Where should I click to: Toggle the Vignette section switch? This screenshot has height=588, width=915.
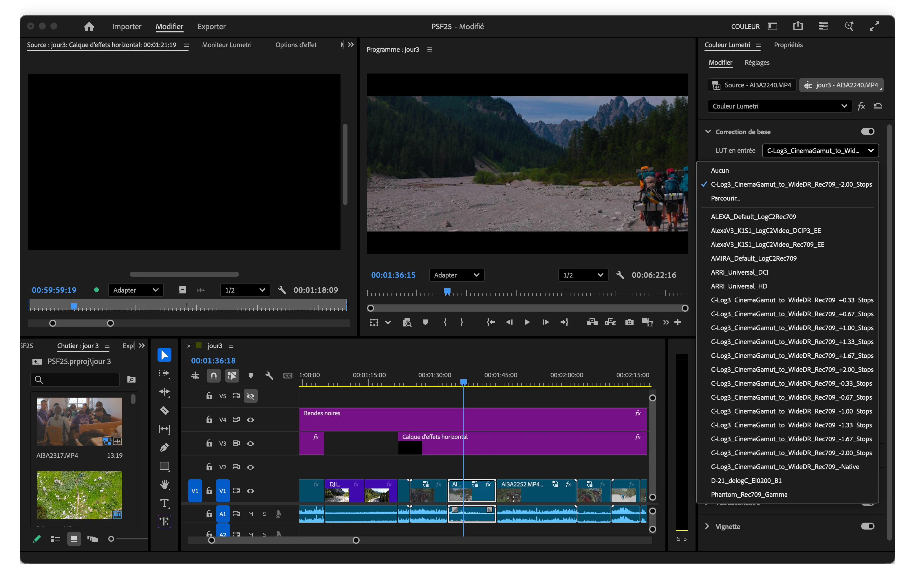coord(867,526)
